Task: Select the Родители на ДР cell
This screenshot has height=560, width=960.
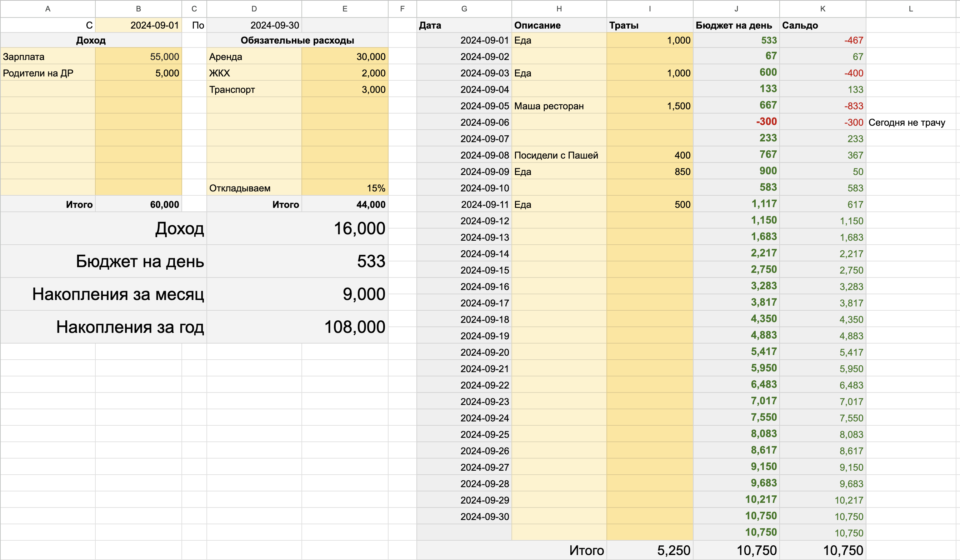Action: 47,73
